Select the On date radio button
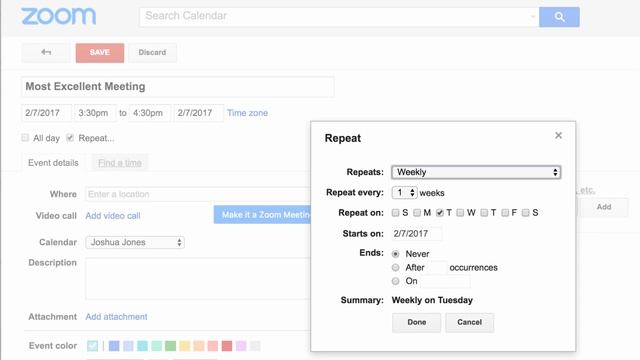 [395, 281]
